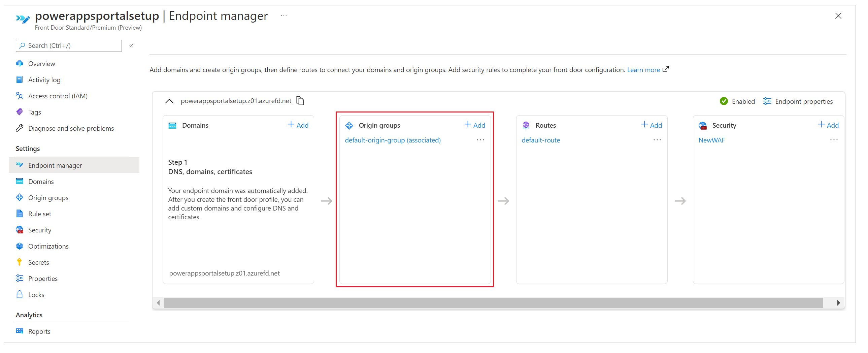868x353 pixels.
Task: Open more options for default-route
Action: tap(657, 139)
